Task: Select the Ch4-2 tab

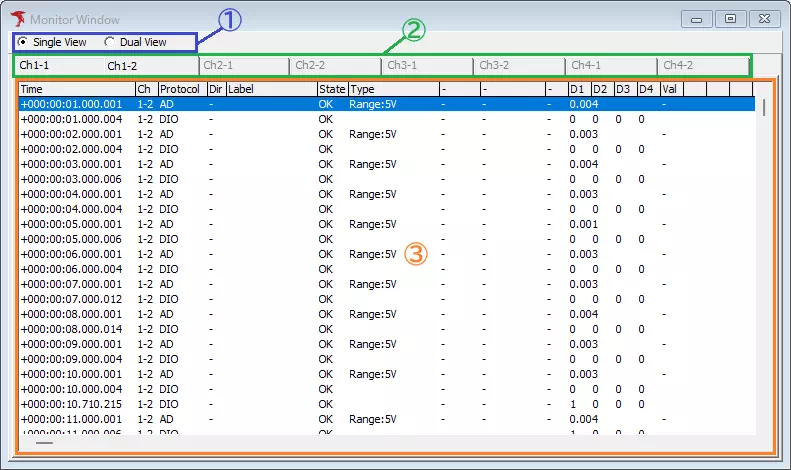Action: (679, 66)
